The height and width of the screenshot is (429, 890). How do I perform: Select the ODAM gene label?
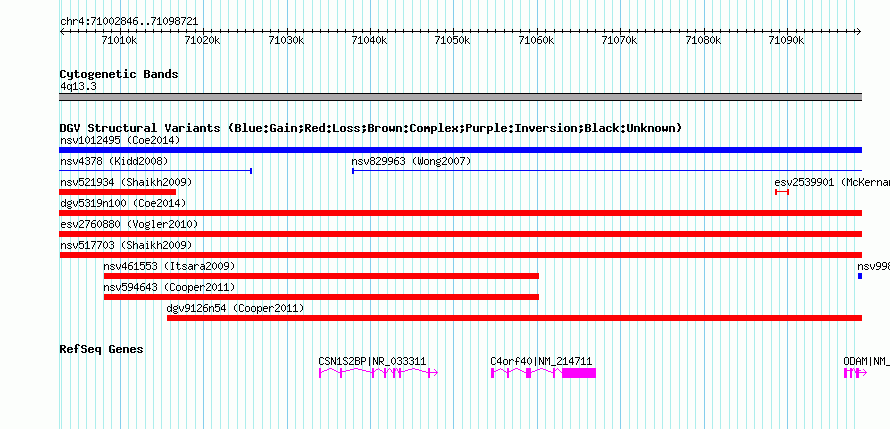pos(866,361)
